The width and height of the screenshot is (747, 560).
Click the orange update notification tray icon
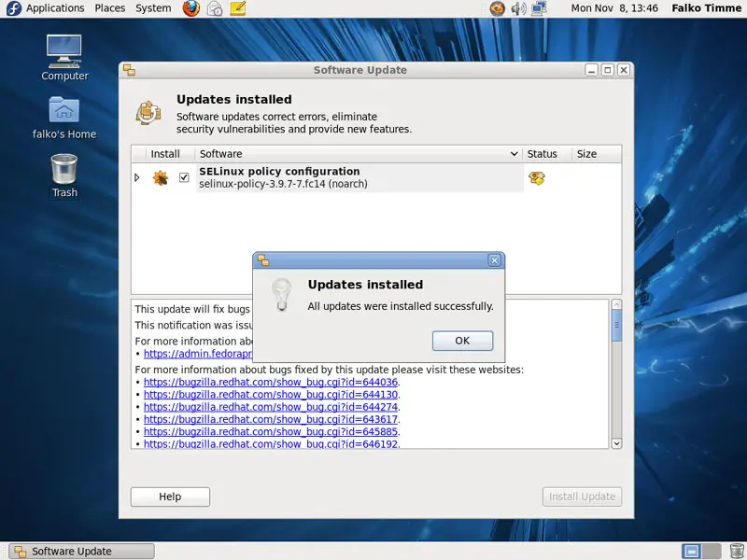tap(498, 8)
